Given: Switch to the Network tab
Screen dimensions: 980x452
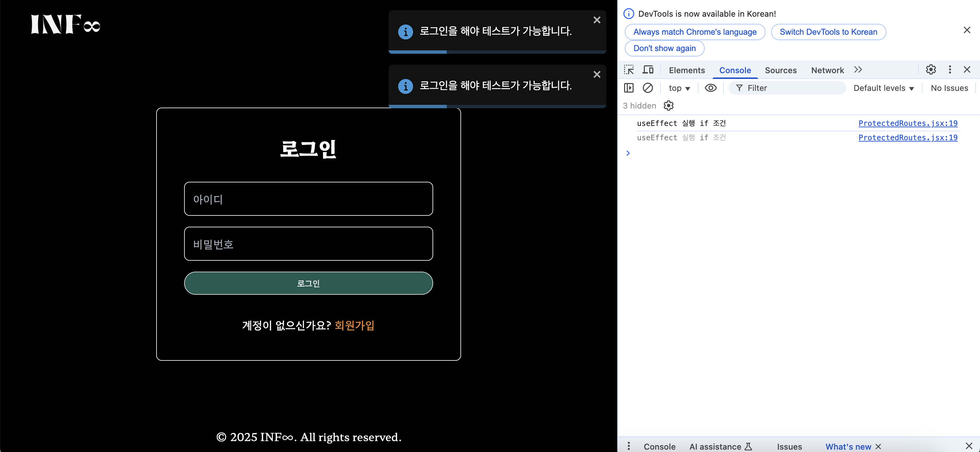Looking at the screenshot, I should (x=827, y=70).
